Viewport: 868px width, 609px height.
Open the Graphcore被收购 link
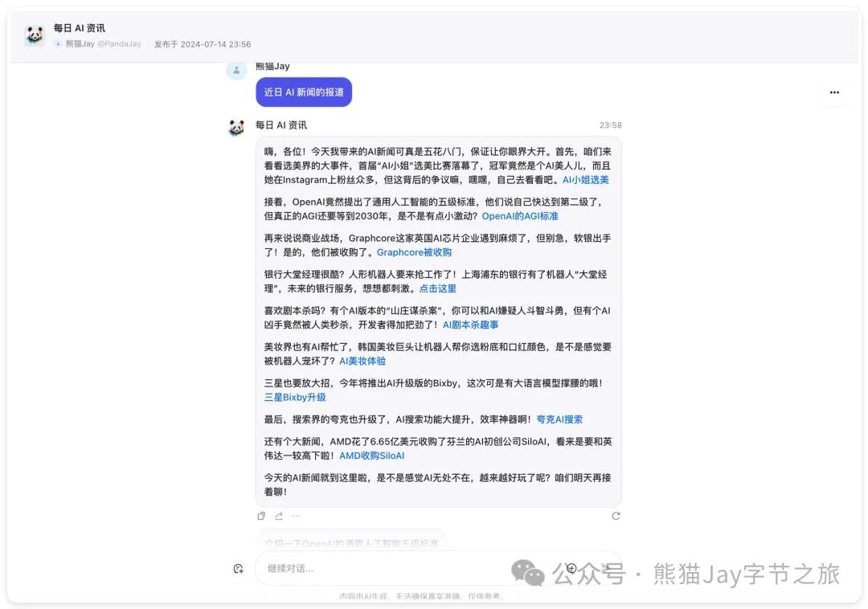click(x=414, y=252)
